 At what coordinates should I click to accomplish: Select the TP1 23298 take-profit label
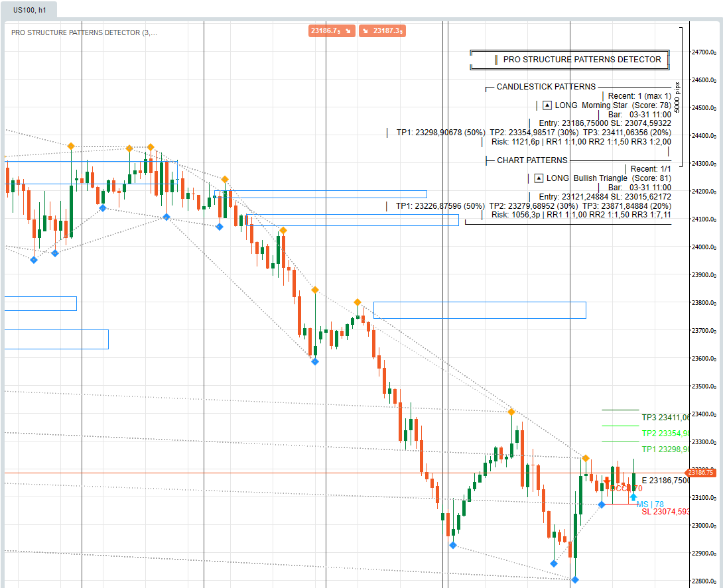coord(665,449)
